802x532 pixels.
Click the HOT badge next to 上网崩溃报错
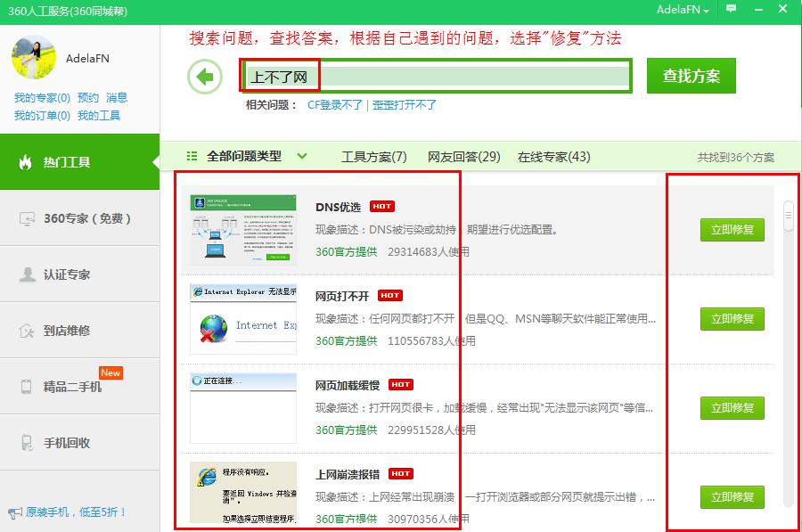tap(401, 474)
